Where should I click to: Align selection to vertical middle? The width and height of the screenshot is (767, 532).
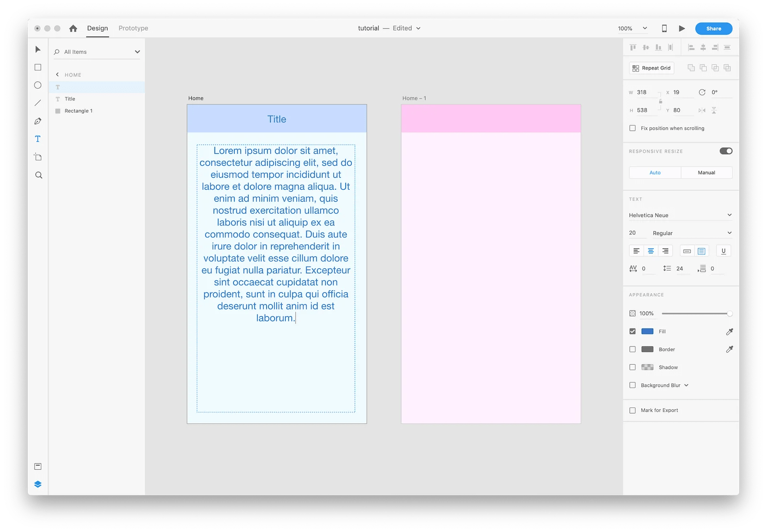[x=646, y=47]
